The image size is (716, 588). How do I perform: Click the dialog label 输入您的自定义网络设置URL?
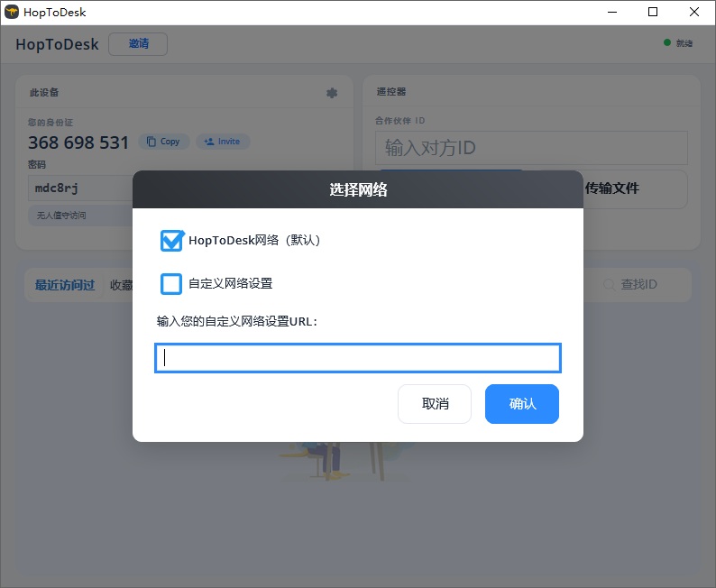point(236,321)
